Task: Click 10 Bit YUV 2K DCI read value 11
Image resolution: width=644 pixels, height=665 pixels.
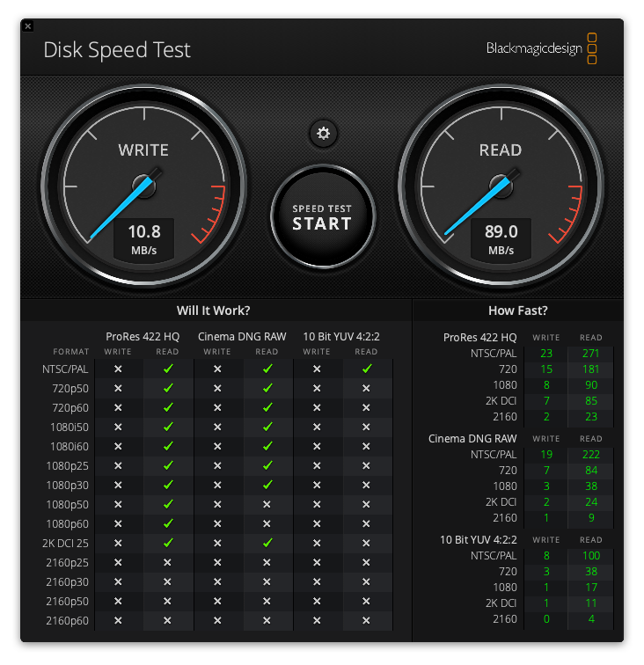Action: pos(591,603)
